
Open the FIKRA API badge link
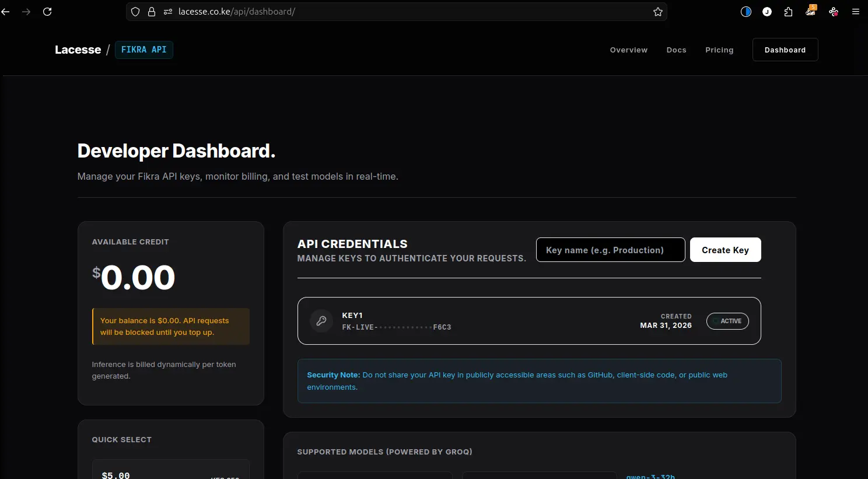tap(144, 50)
